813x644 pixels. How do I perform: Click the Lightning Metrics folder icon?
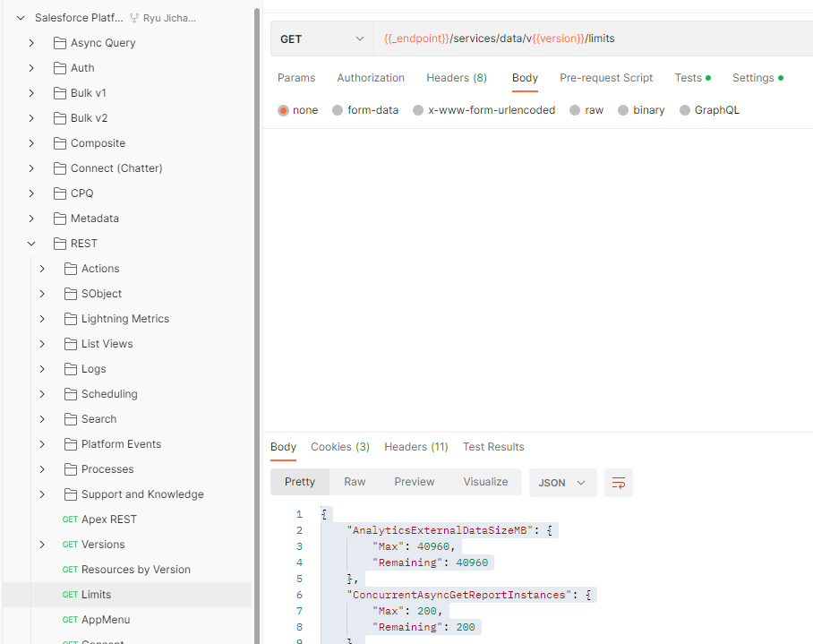[x=71, y=319]
